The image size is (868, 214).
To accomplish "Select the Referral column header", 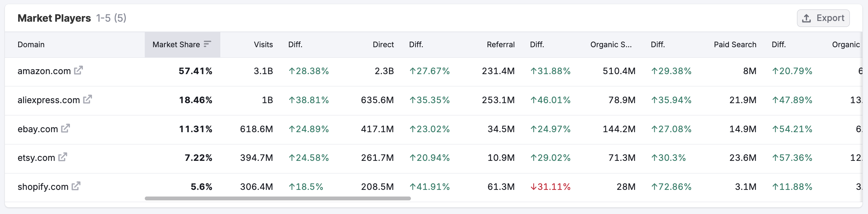I will 500,44.
